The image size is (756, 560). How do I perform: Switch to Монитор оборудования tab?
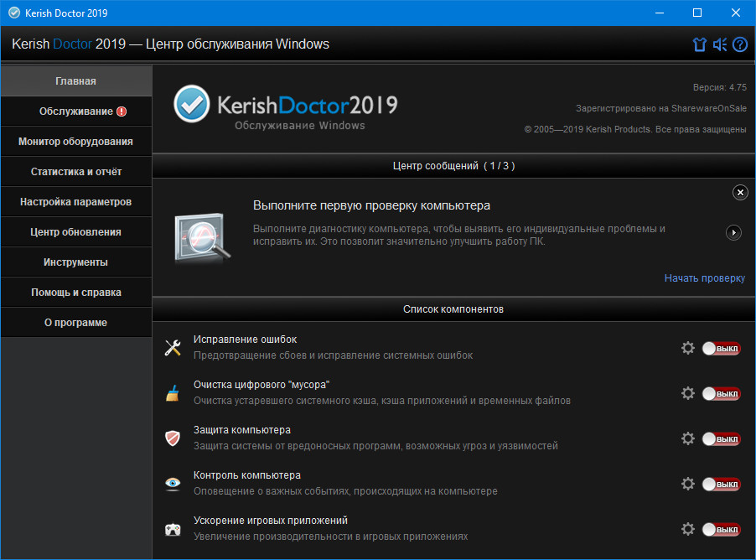[x=76, y=142]
